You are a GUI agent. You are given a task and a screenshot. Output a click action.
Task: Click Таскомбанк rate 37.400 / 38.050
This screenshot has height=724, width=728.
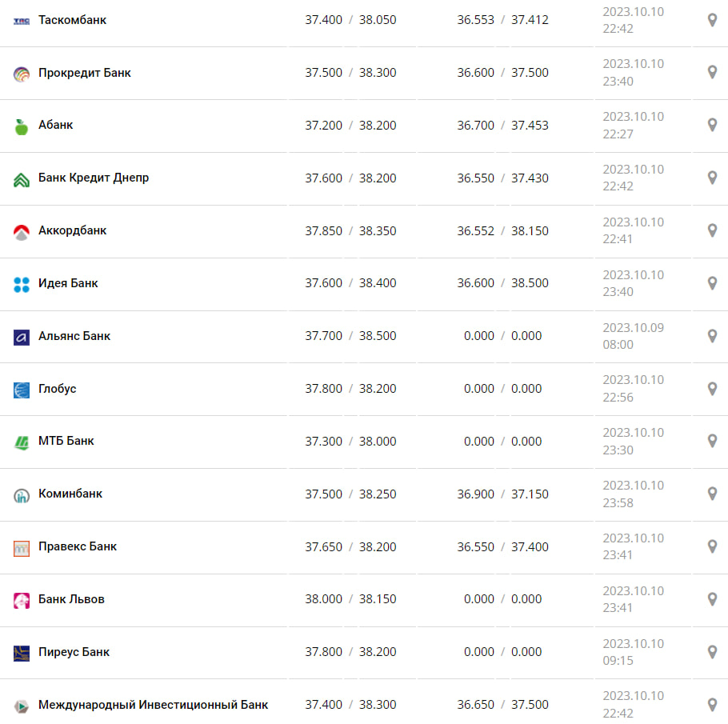coord(350,20)
